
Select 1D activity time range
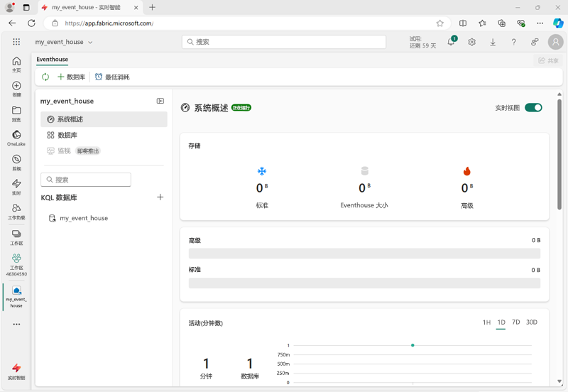click(x=501, y=322)
